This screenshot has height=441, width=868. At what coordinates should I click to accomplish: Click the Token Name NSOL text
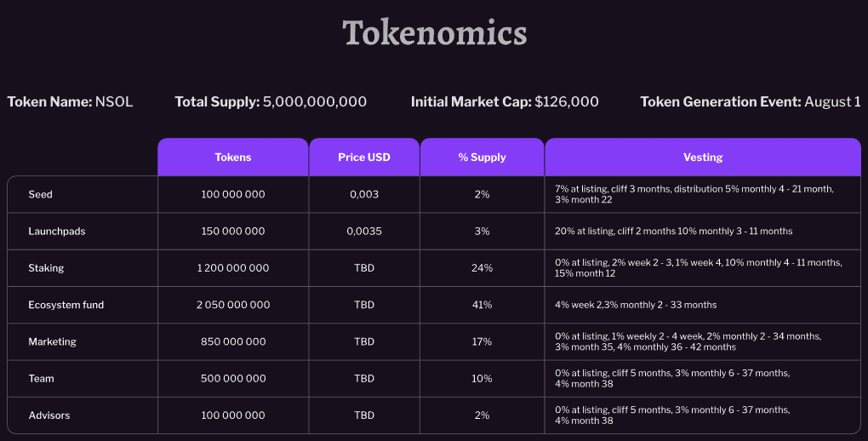pos(71,102)
